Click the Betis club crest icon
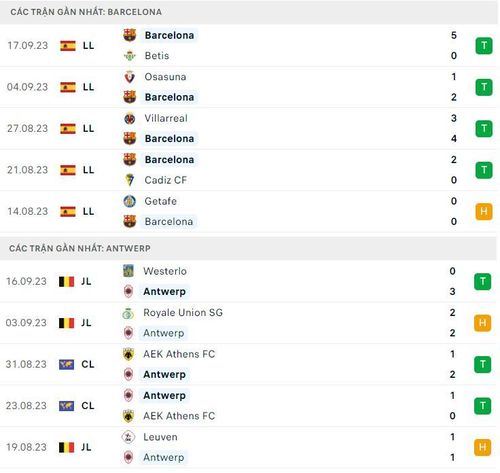The image size is (500, 473). (x=130, y=56)
